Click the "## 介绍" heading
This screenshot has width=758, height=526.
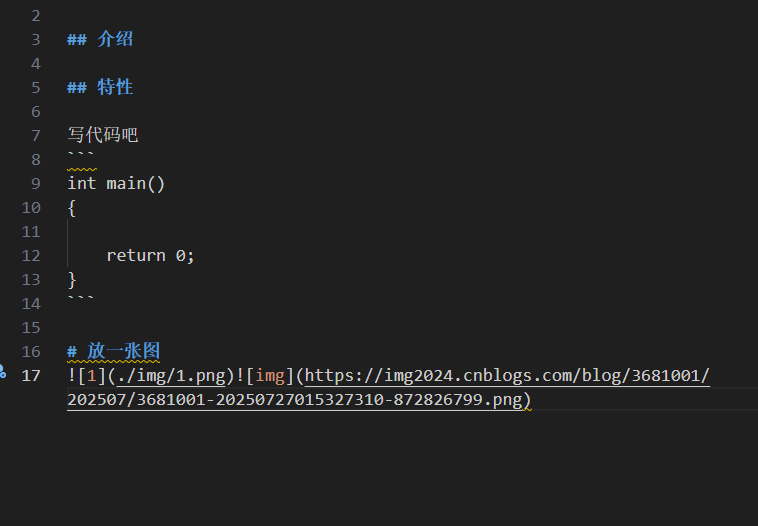(x=100, y=40)
